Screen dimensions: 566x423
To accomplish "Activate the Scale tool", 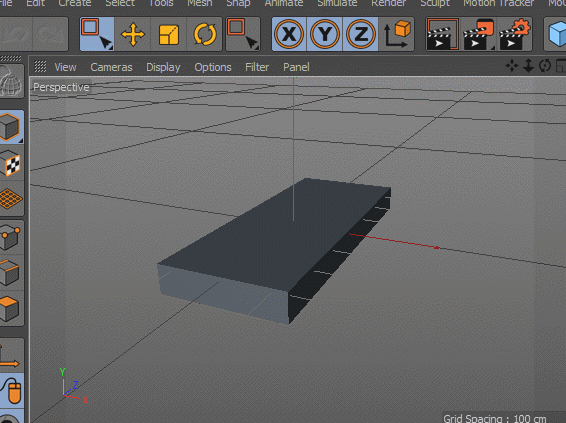I will (169, 34).
